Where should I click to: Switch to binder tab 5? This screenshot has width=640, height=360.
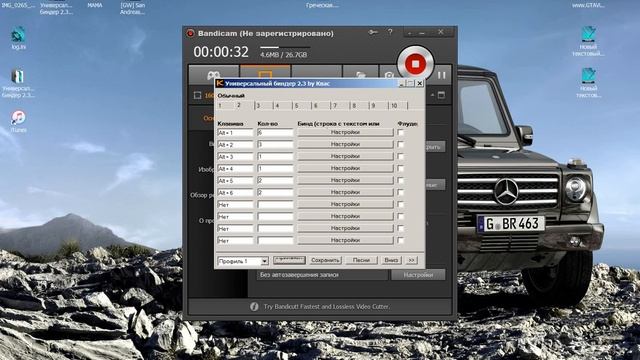click(302, 106)
